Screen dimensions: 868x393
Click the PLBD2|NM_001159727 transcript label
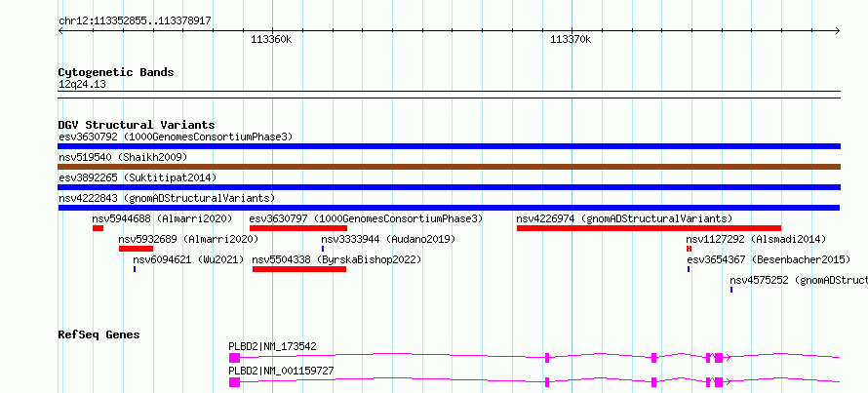281,371
